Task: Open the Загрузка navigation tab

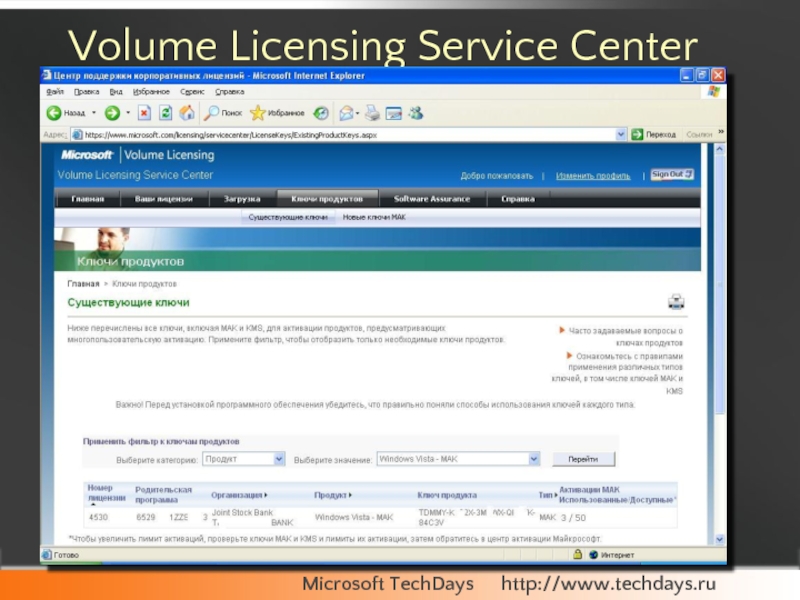Action: coord(242,199)
